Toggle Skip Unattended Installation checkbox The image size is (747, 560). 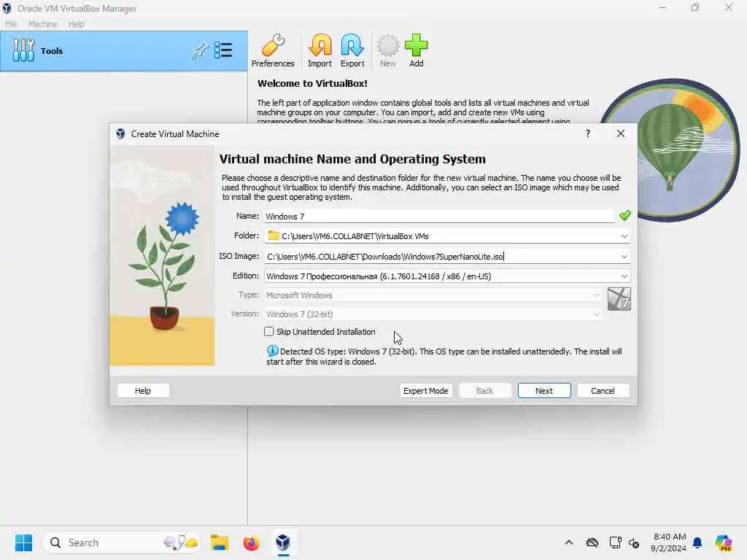[268, 332]
